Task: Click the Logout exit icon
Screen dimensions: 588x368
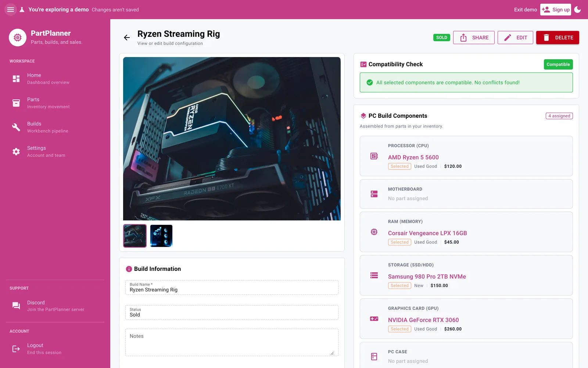Action: point(16,349)
